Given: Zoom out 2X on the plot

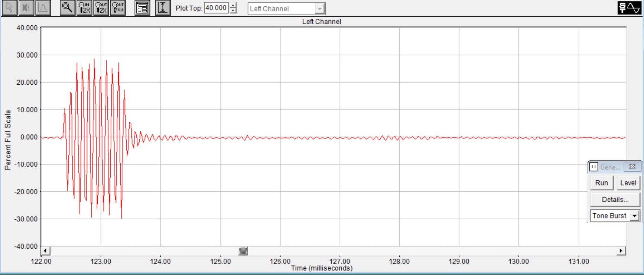Looking at the screenshot, I should click(101, 8).
